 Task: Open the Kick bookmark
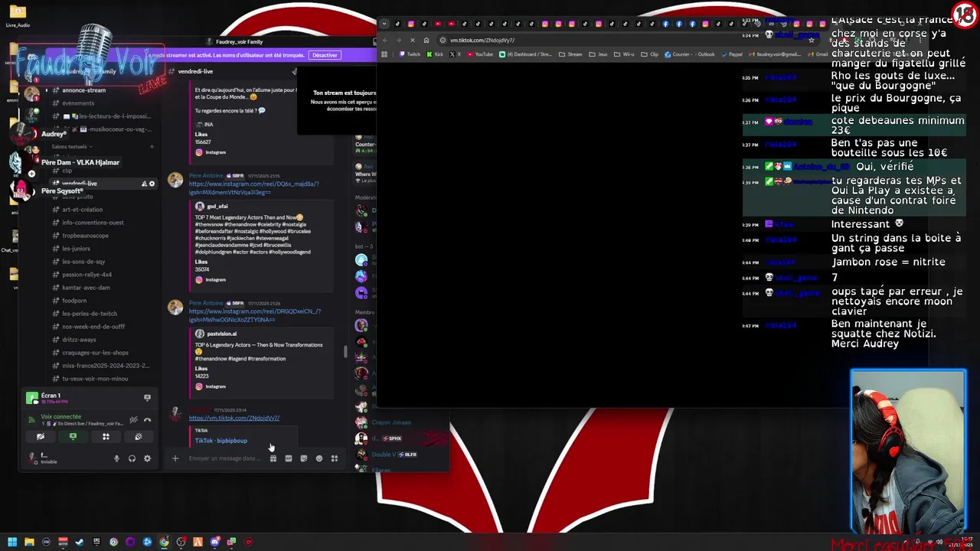click(x=435, y=54)
